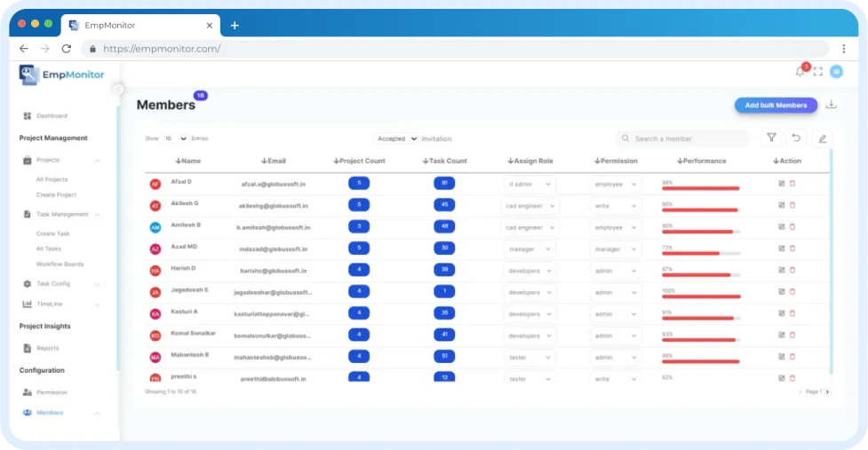Click the Search a member field

click(682, 138)
